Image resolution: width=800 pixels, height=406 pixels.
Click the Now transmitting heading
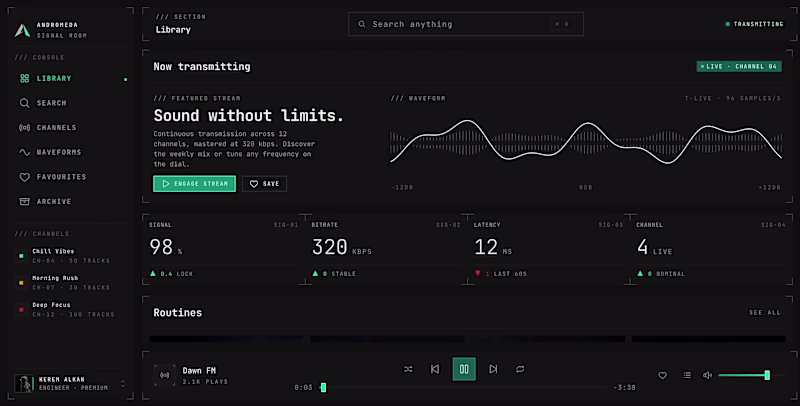[202, 66]
